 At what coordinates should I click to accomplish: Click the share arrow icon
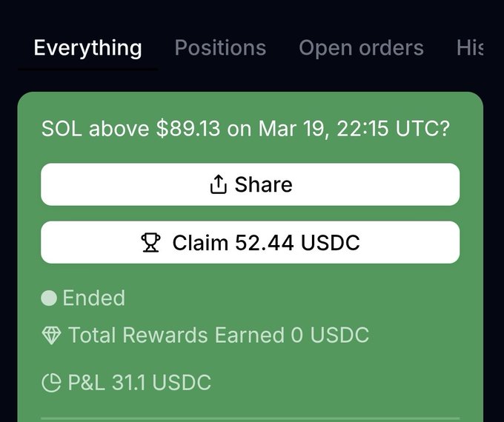(x=218, y=184)
